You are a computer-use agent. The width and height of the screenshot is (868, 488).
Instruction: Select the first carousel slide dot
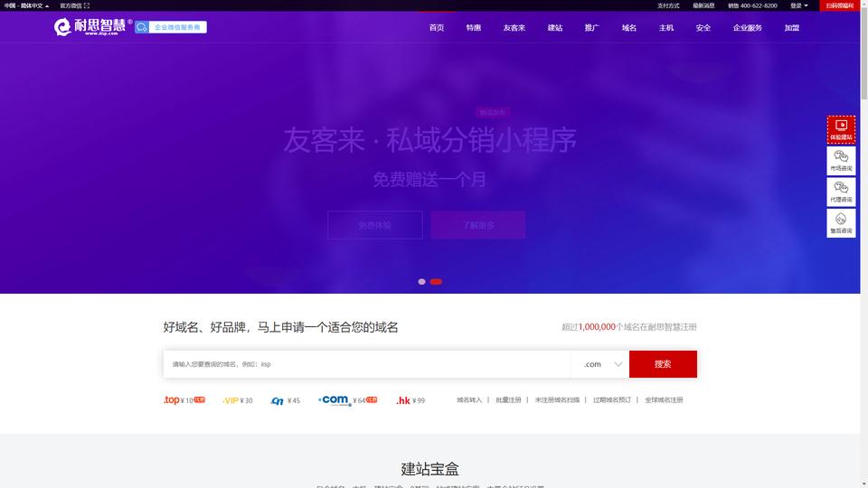[x=422, y=282]
